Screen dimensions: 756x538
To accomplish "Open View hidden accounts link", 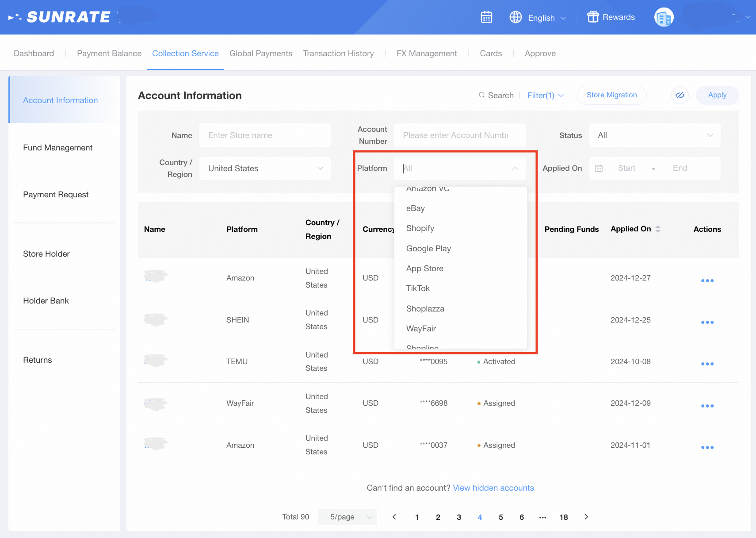I will click(493, 488).
